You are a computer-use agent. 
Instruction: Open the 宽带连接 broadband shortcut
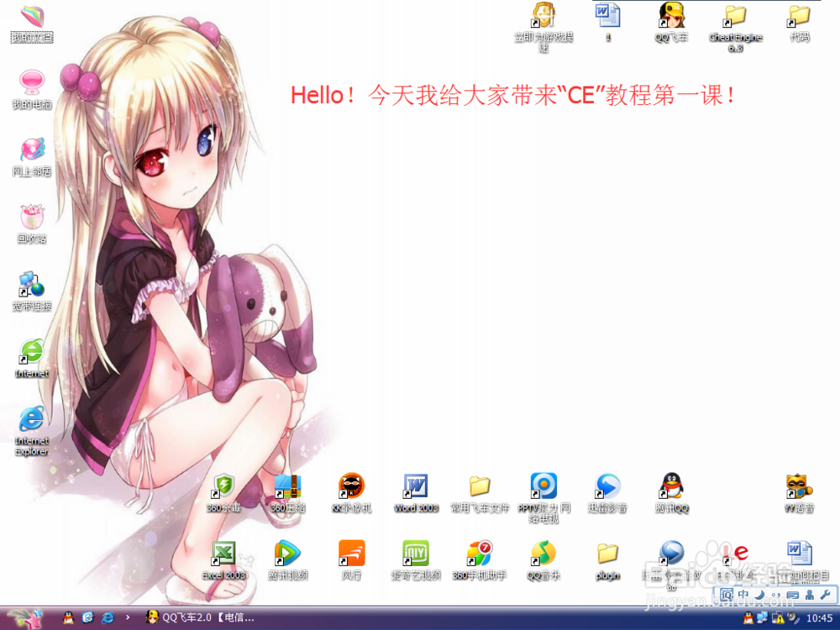32,291
